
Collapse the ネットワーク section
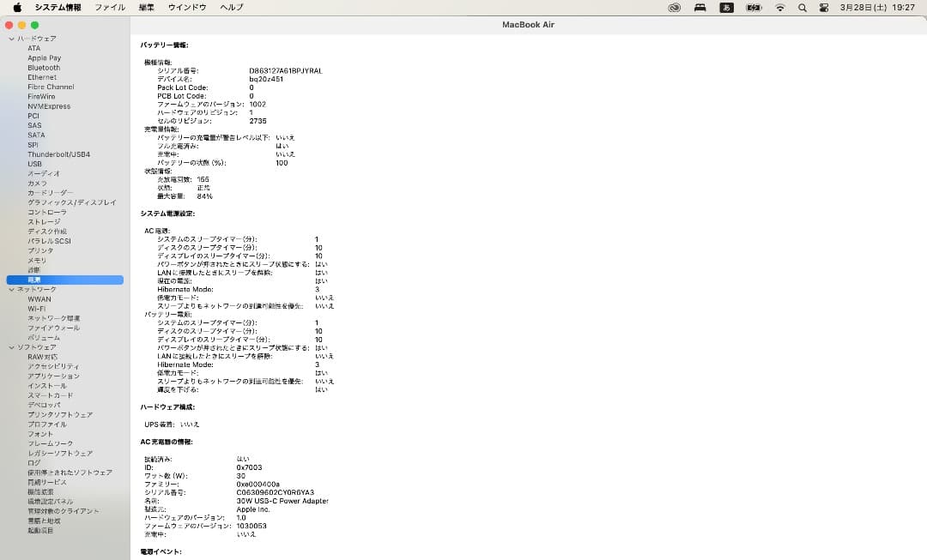point(11,290)
